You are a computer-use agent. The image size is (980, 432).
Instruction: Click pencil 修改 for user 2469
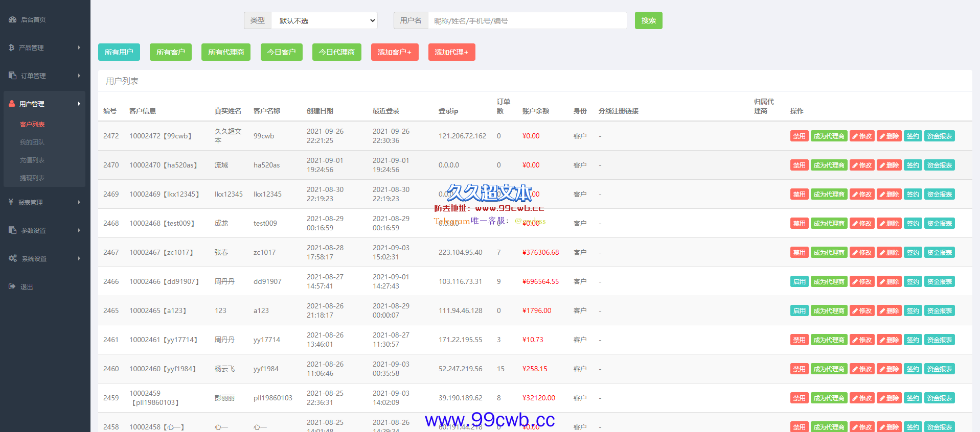tap(862, 194)
